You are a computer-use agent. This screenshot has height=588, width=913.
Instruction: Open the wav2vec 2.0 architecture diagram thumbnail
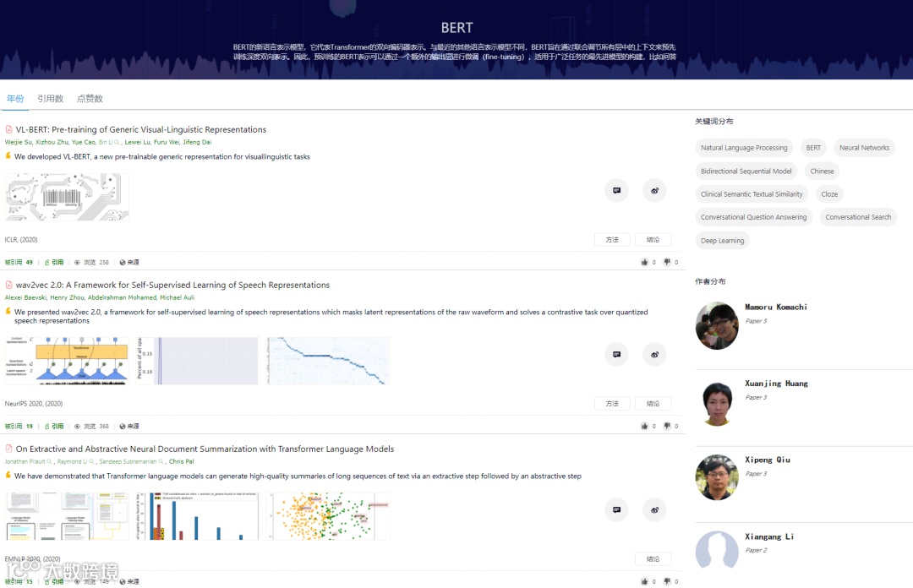point(67,361)
